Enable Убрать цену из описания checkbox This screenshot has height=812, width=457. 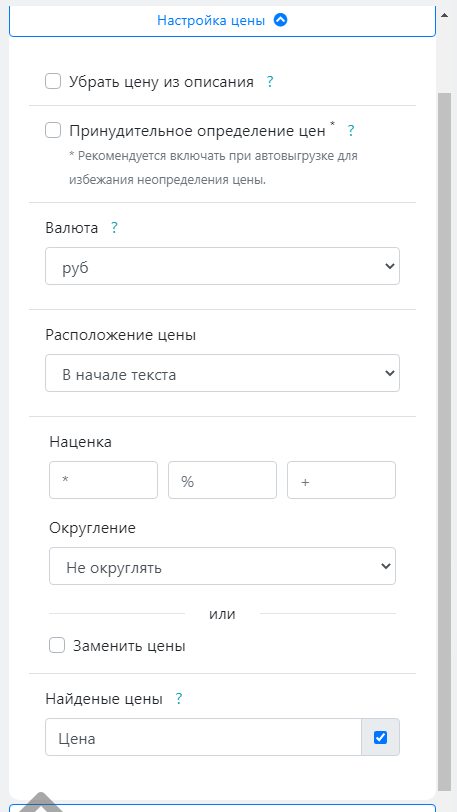click(x=53, y=81)
